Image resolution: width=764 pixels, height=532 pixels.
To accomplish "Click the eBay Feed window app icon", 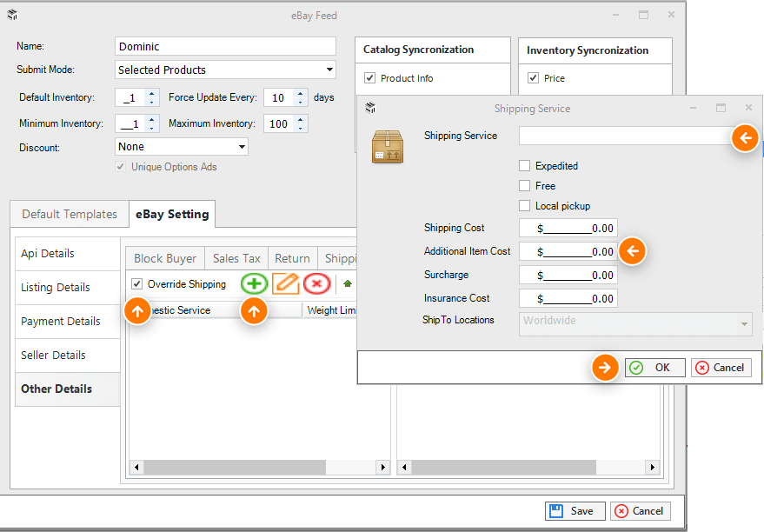I will tap(13, 15).
